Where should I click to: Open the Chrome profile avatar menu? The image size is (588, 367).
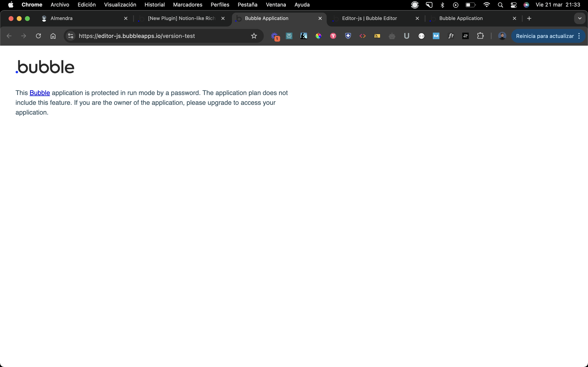pos(502,36)
